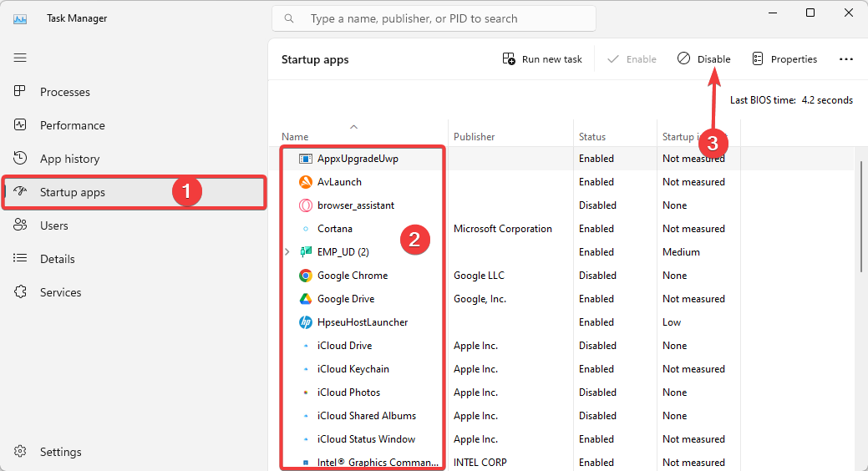The image size is (868, 471).
Task: Click the Details list icon
Action: [x=20, y=259]
